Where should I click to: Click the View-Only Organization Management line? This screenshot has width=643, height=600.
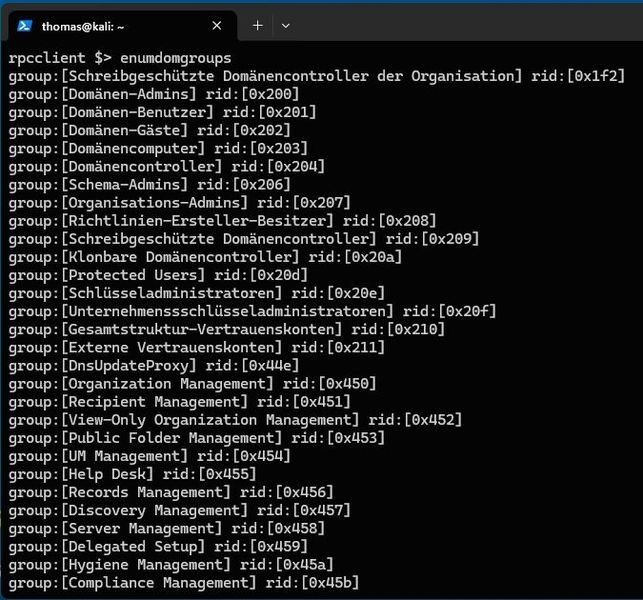point(235,419)
